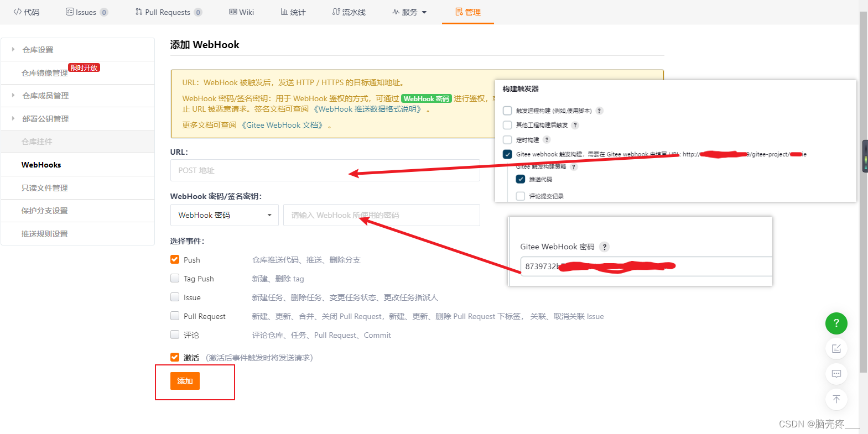
Task: Expand 部署公钥管理 in the sidebar
Action: click(x=77, y=119)
